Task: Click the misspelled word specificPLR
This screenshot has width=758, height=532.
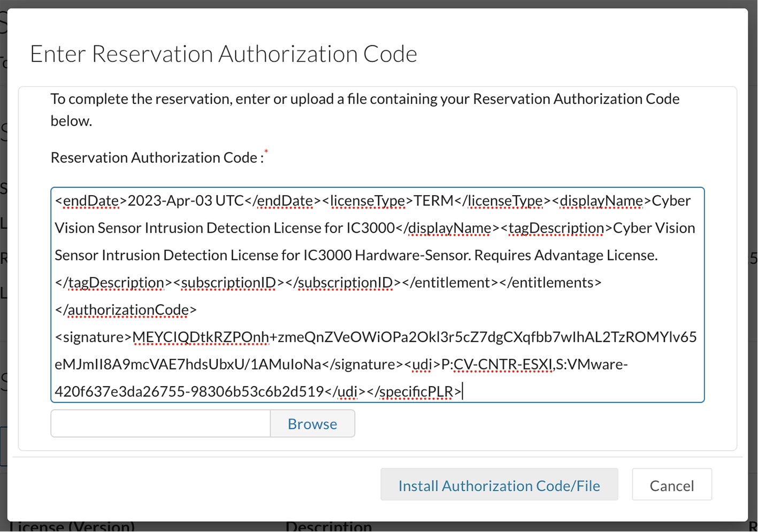Action: point(417,392)
